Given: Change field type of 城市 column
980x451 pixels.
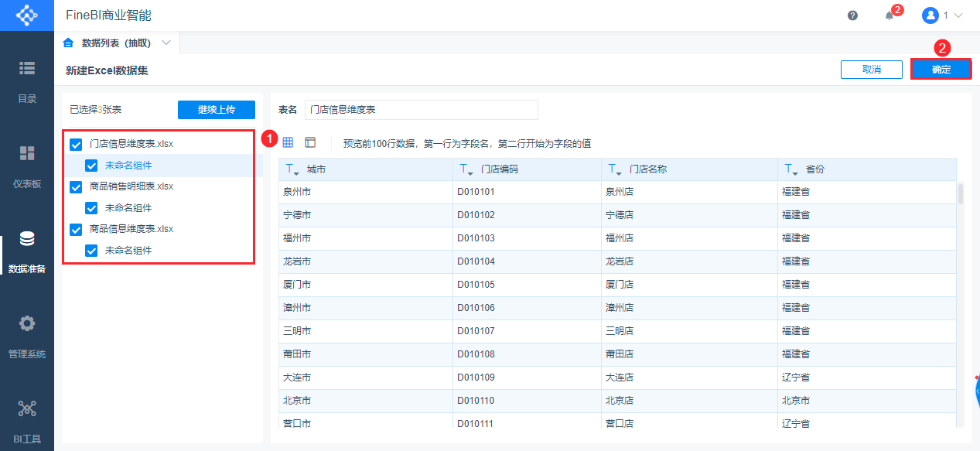Looking at the screenshot, I should [x=292, y=169].
